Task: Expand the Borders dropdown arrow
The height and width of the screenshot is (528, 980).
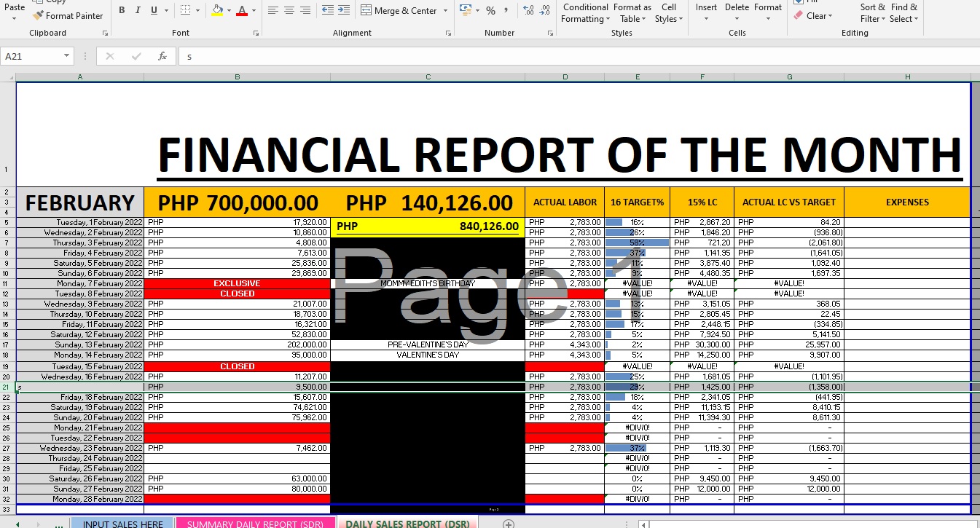Action: (199, 11)
